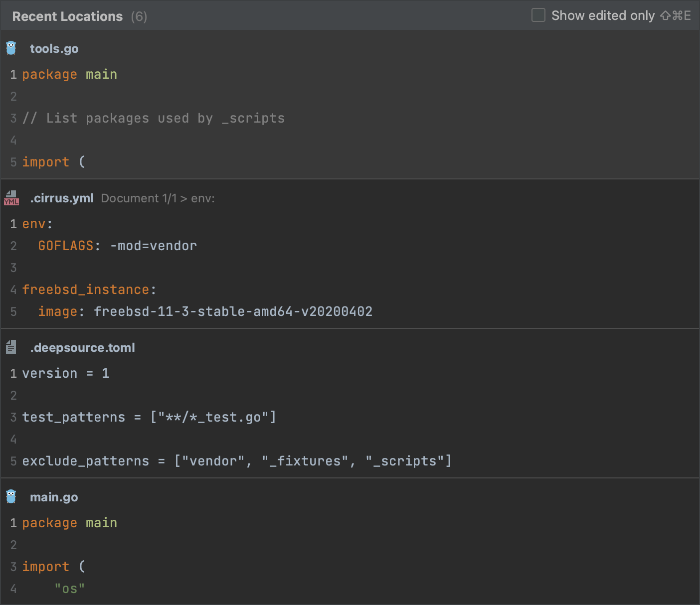
Task: Click the "os" import line in main.go
Action: (69, 589)
